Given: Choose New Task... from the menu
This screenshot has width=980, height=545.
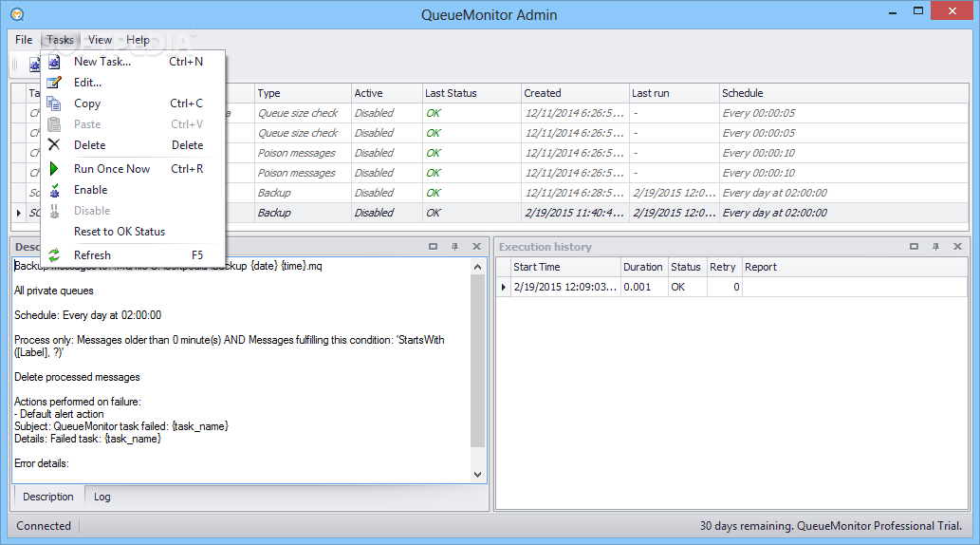Looking at the screenshot, I should coord(133,62).
